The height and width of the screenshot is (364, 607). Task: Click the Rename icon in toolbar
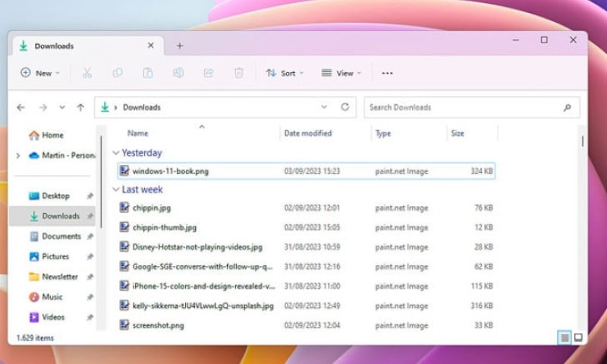(x=178, y=73)
